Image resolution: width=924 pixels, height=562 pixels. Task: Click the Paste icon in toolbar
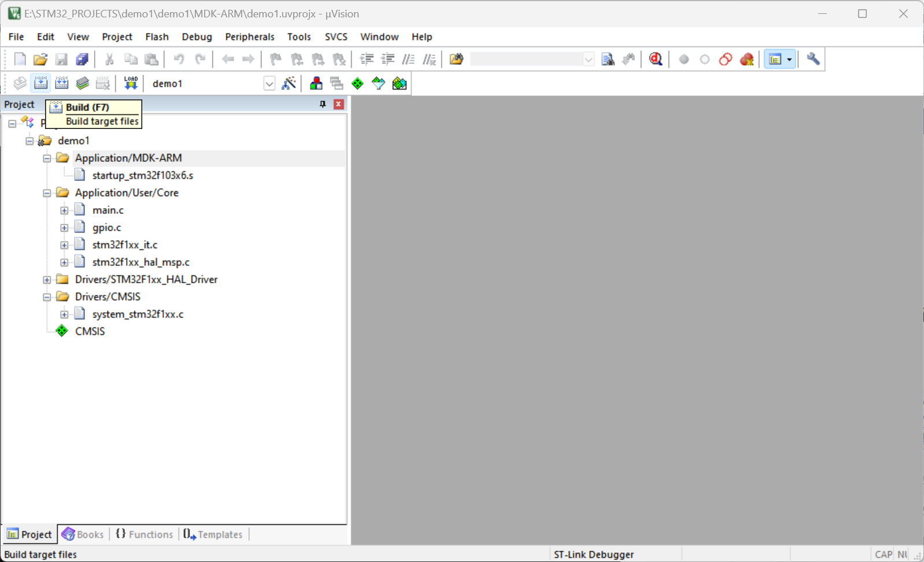click(151, 59)
